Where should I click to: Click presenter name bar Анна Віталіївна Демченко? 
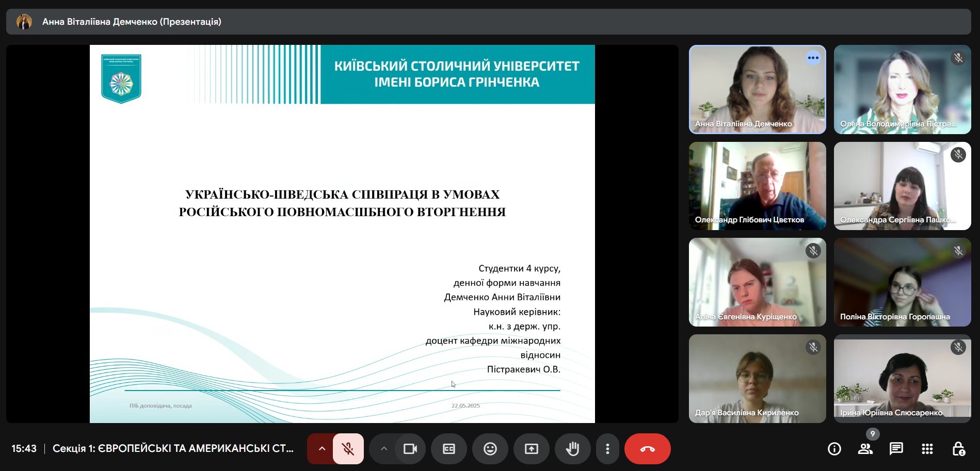(x=132, y=22)
